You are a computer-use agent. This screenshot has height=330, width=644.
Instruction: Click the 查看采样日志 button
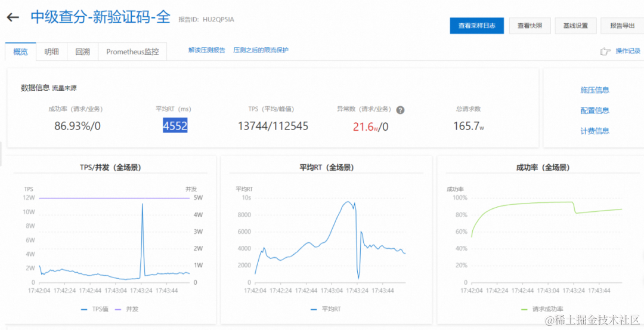[x=477, y=26]
